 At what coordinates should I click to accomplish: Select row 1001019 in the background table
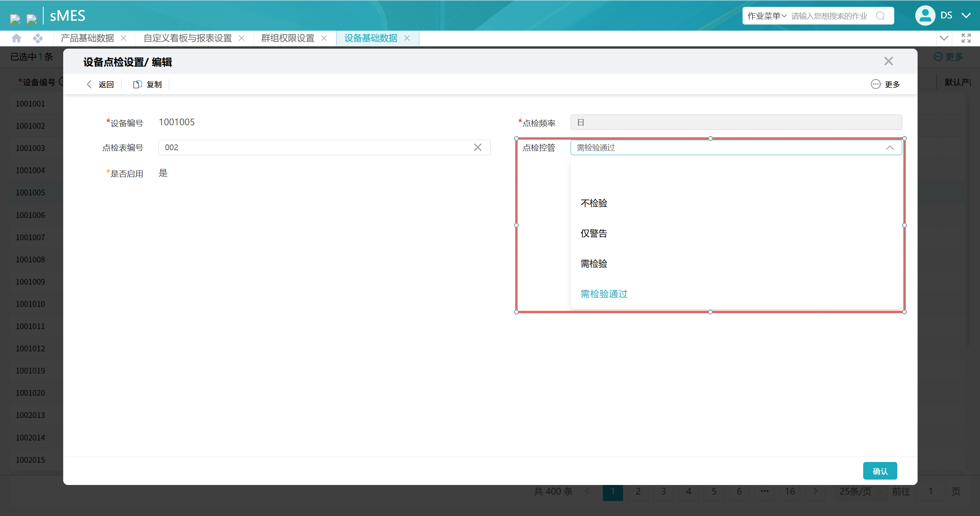(30, 371)
